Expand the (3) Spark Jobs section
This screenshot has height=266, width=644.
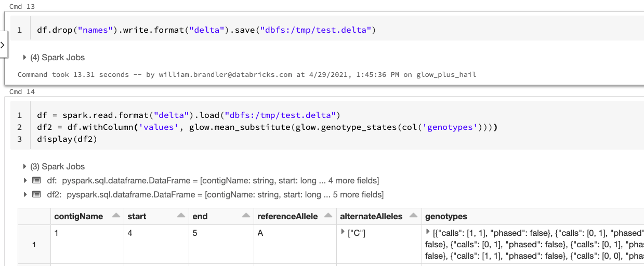(24, 167)
